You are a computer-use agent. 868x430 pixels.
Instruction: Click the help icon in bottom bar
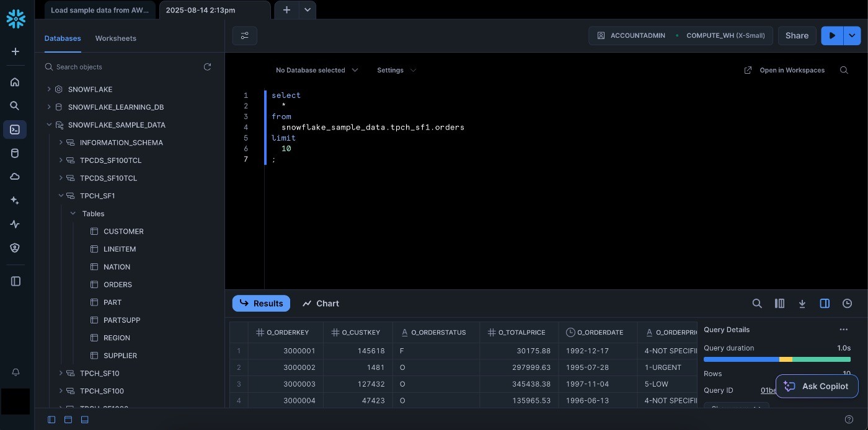pyautogui.click(x=849, y=419)
